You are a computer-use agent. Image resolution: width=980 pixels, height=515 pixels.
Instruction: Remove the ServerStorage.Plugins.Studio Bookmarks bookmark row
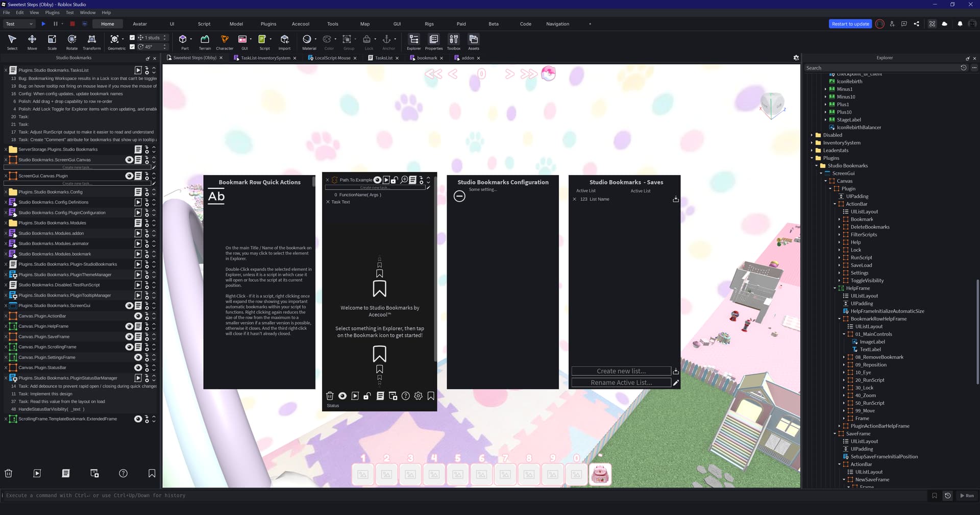click(6, 150)
